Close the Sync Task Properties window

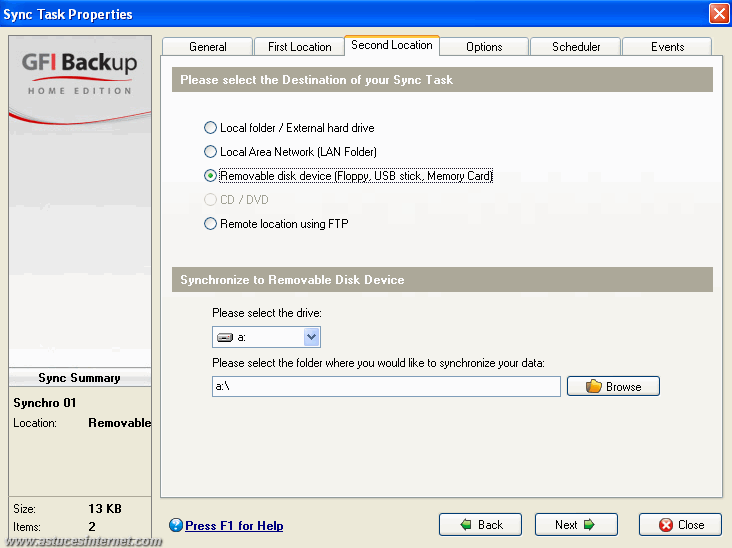(x=719, y=13)
